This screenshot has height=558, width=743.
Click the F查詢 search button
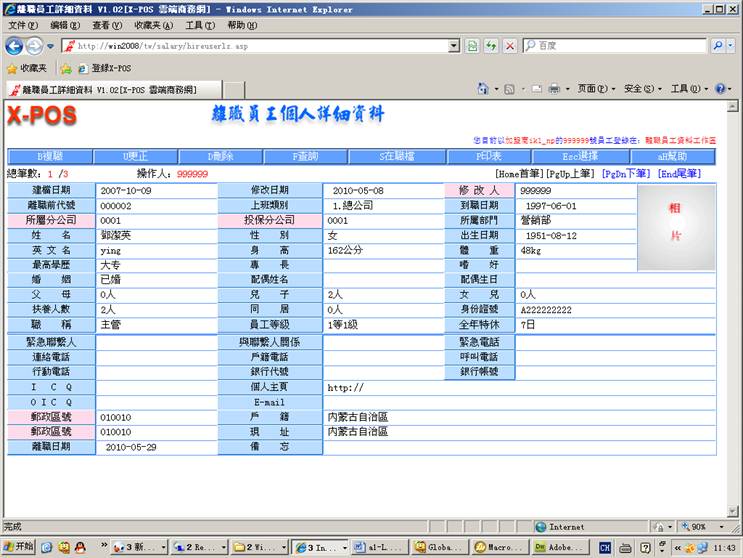[x=305, y=157]
